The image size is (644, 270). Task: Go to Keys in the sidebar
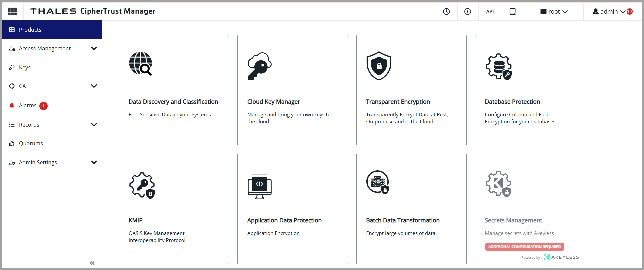coord(25,67)
